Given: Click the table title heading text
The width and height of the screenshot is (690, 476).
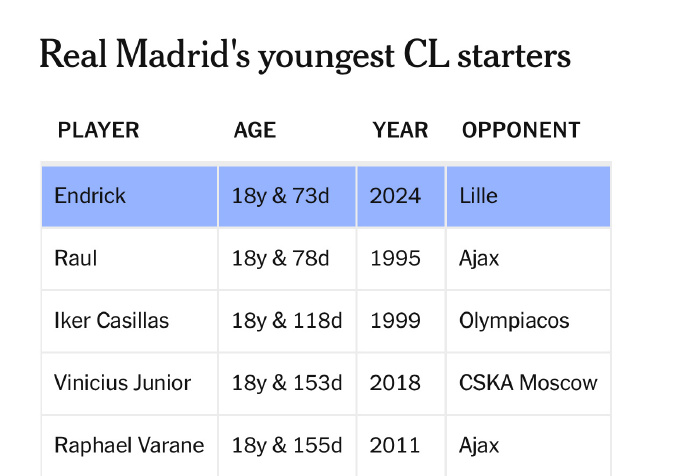Looking at the screenshot, I should click(x=305, y=55).
